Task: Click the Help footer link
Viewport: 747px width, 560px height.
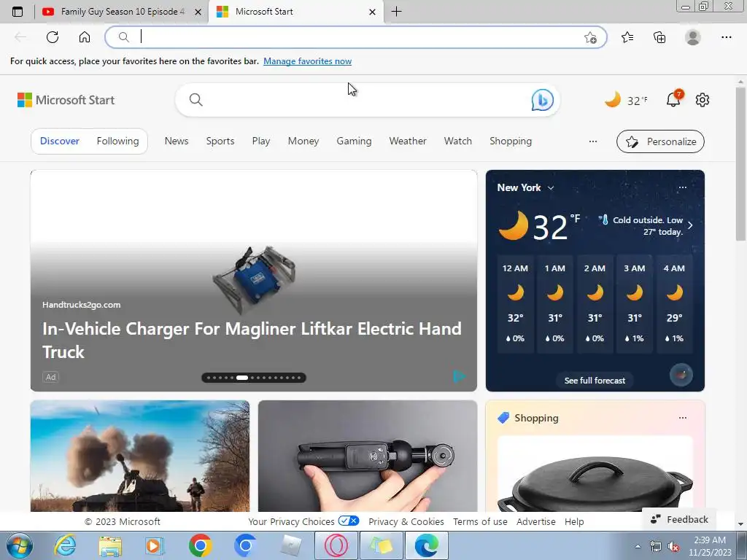Action: pyautogui.click(x=574, y=521)
